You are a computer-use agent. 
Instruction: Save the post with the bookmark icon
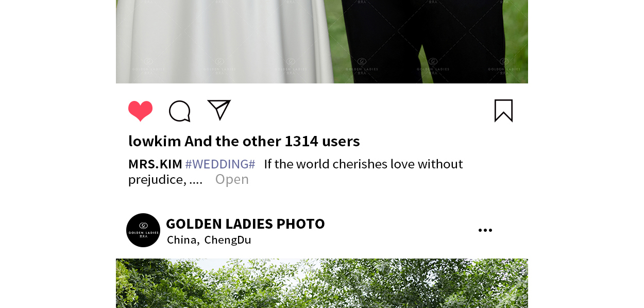coord(503,111)
